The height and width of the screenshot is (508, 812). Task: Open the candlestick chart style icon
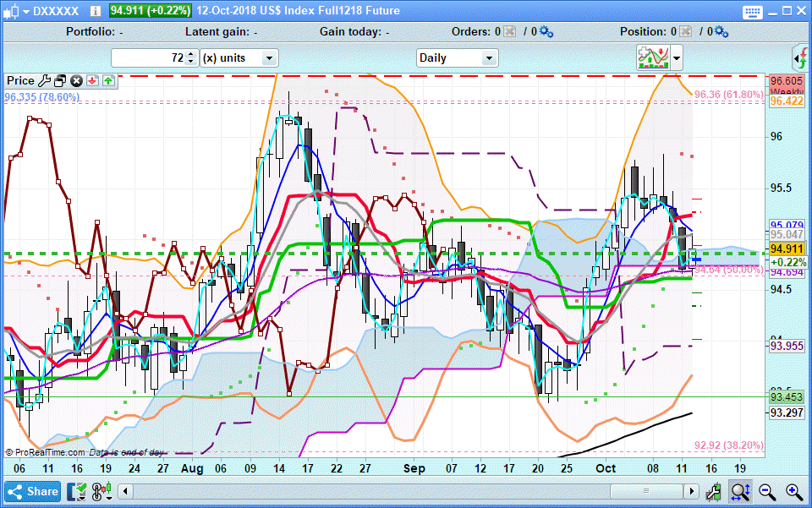point(12,11)
